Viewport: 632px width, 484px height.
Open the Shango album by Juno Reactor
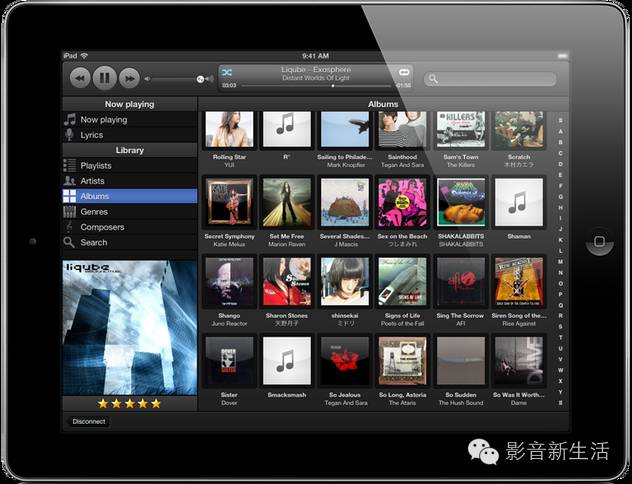[229, 281]
